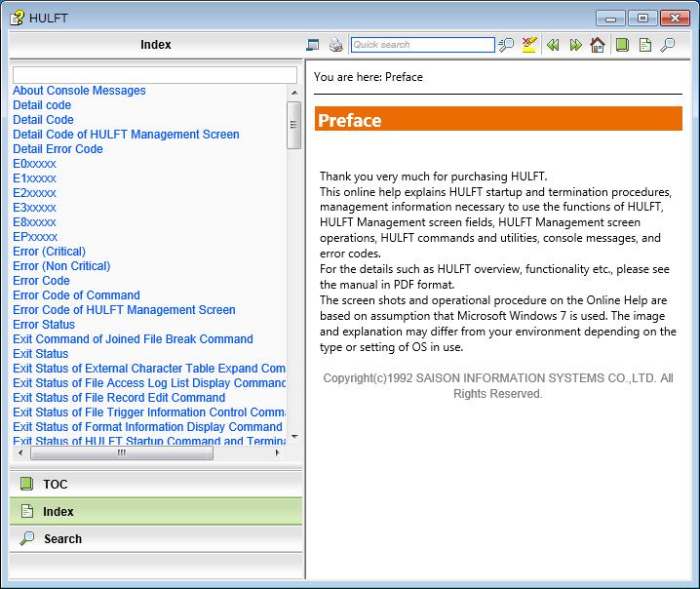Open lowercase 'Detail code' index entry
This screenshot has height=589, width=700.
click(42, 105)
